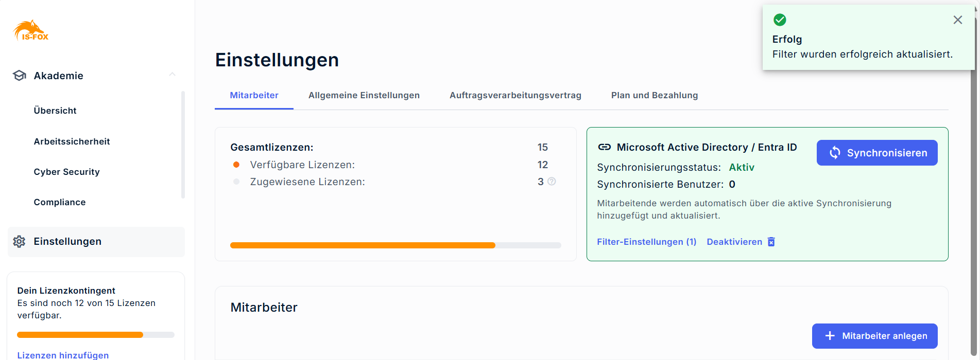
Task: Click the help icon beside Zugewiesene Lizenzen
Action: (x=552, y=182)
